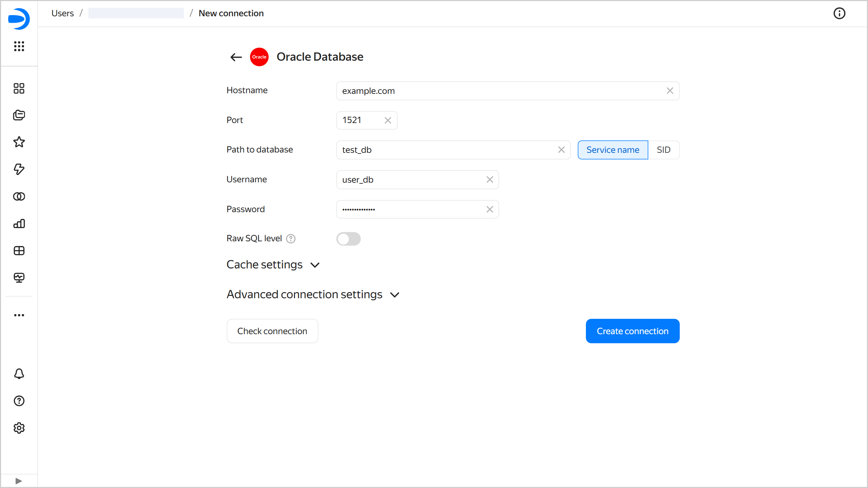Image resolution: width=868 pixels, height=488 pixels.
Task: Open charts bar graph icon
Action: (x=19, y=223)
